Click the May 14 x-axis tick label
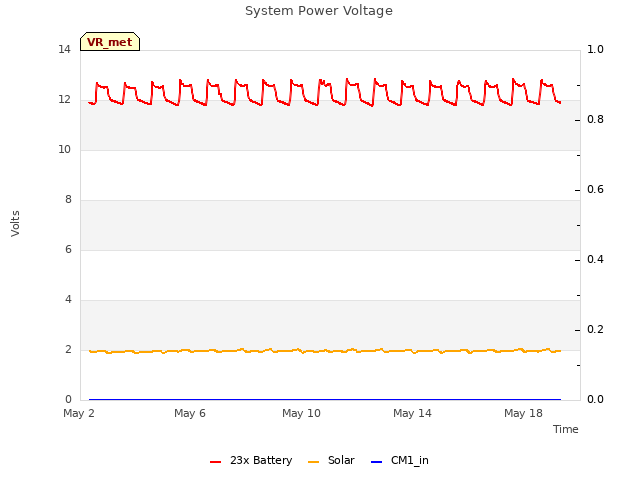Screen dimensions: 640x480 [412, 413]
